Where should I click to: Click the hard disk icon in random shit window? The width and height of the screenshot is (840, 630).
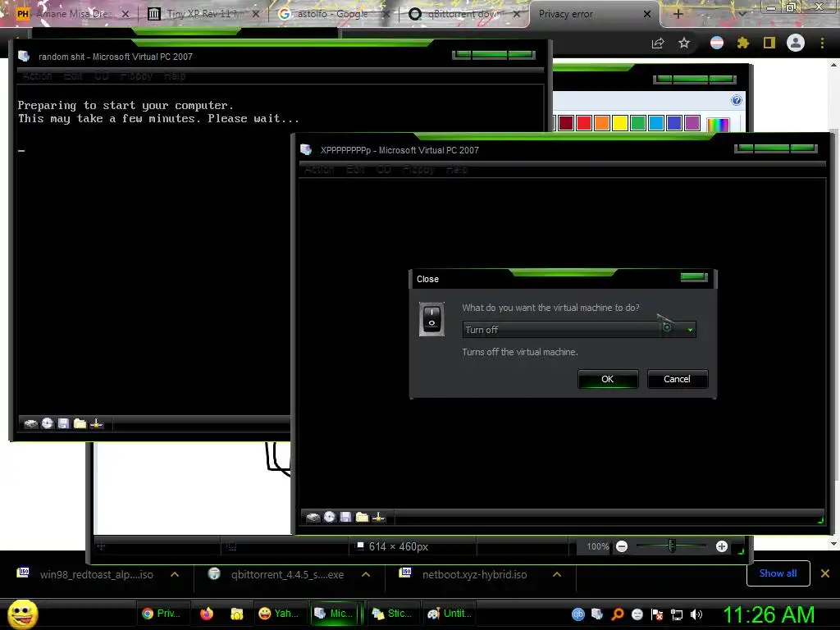coord(31,424)
